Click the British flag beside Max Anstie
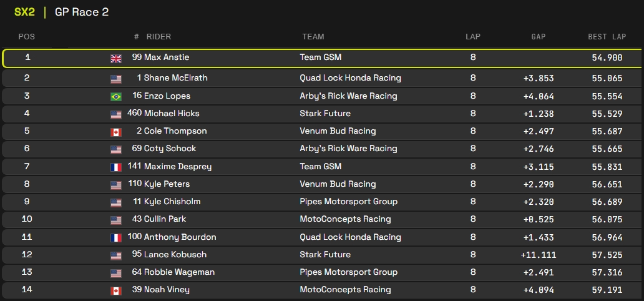 [116, 58]
